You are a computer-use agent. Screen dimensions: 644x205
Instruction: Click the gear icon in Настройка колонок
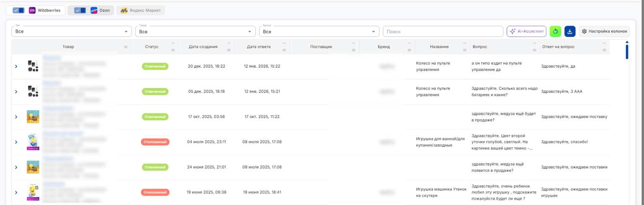click(584, 32)
